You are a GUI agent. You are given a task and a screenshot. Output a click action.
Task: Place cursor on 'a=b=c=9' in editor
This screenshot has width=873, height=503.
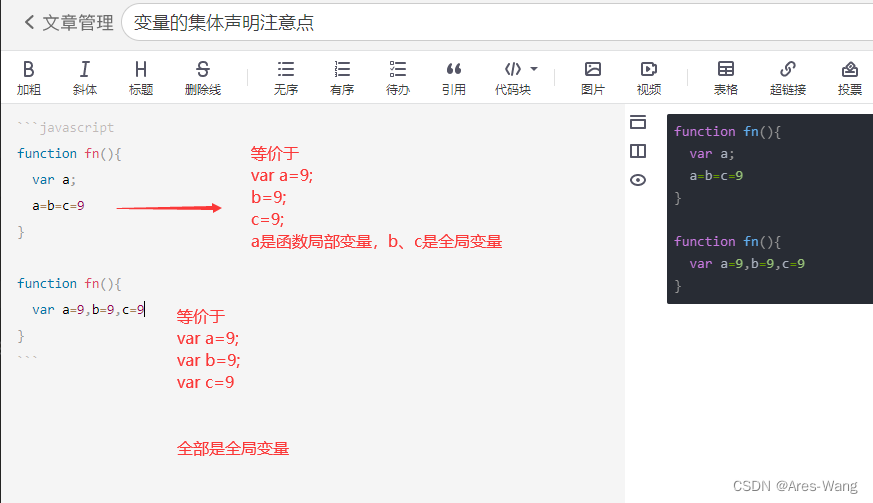pos(58,206)
